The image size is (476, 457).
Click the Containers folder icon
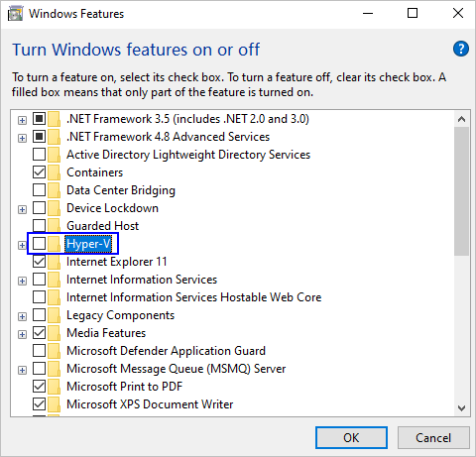coord(54,172)
